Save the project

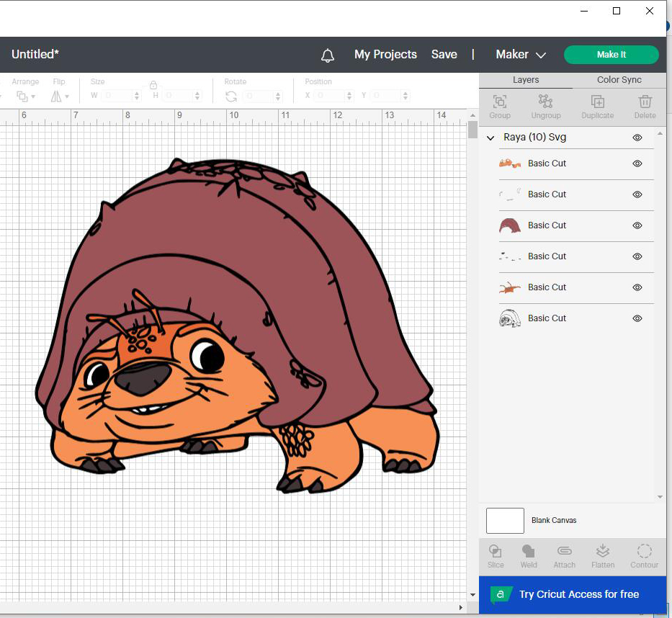tap(444, 55)
